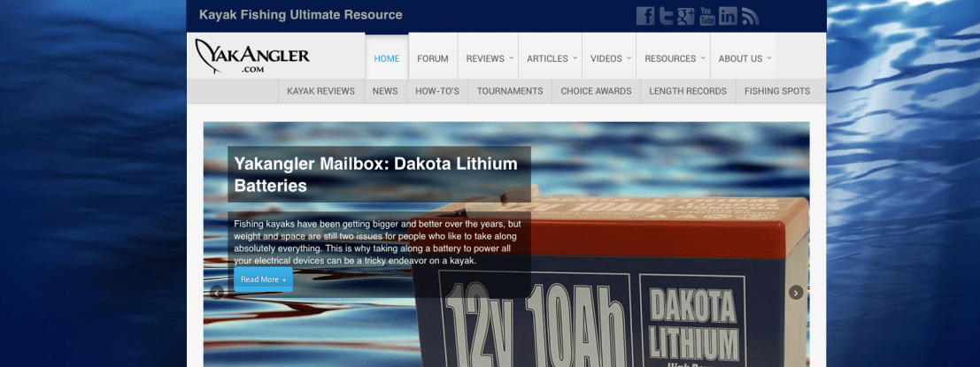The image size is (980, 367).
Task: Go to next slide with right arrow
Action: pos(796,293)
